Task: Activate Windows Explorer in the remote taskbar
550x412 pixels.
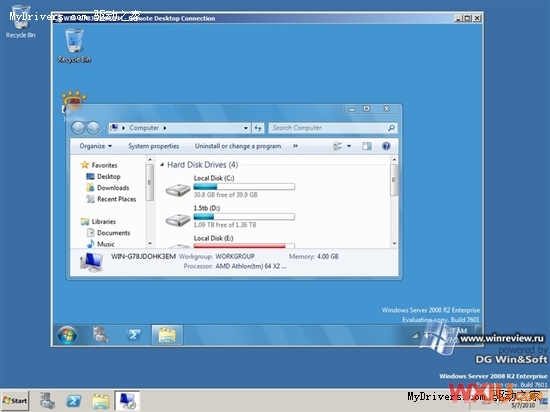Action: coord(167,335)
